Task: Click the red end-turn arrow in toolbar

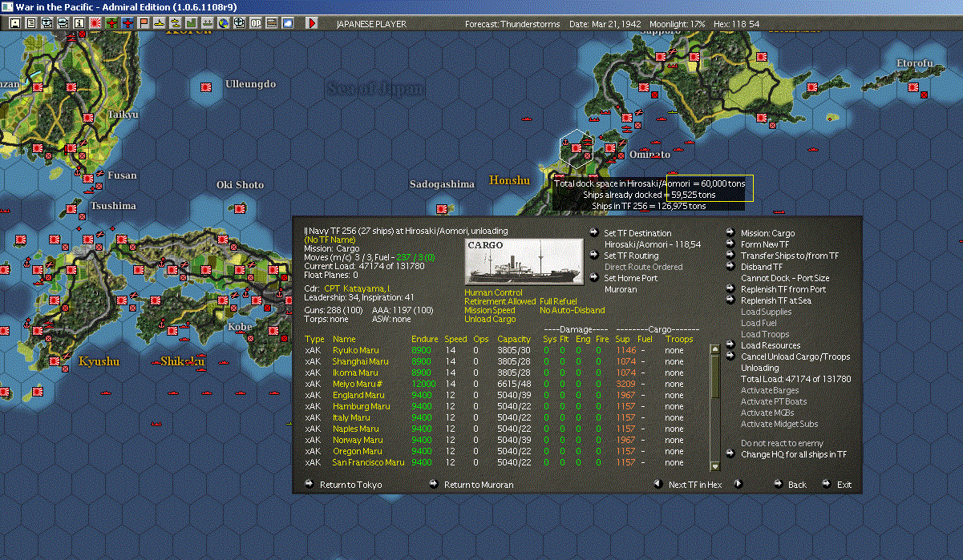Action: tap(313, 23)
